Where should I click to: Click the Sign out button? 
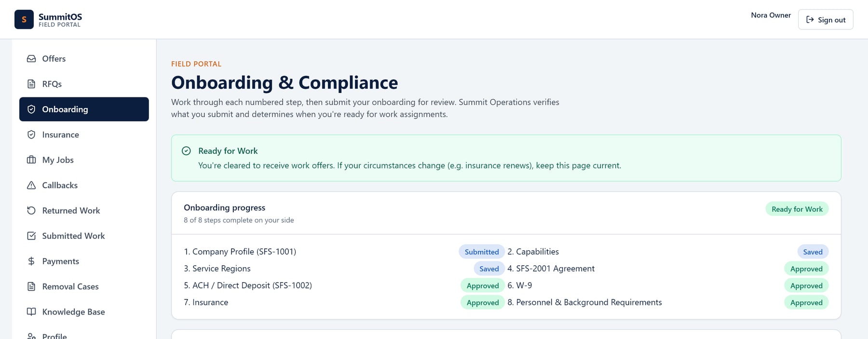click(x=826, y=20)
